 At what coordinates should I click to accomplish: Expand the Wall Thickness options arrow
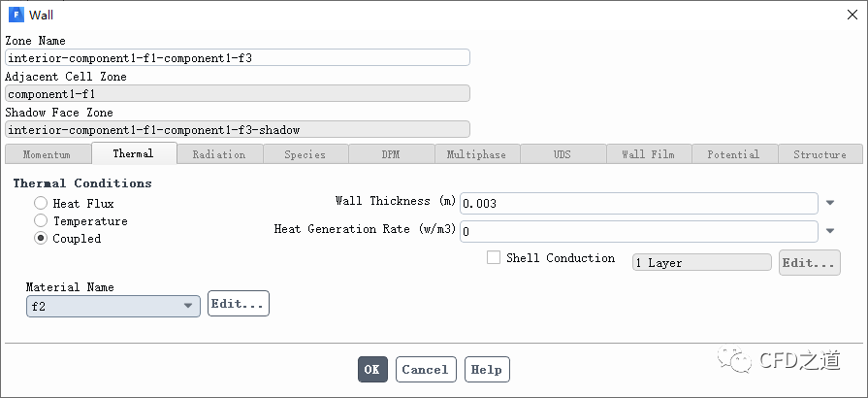tap(830, 203)
